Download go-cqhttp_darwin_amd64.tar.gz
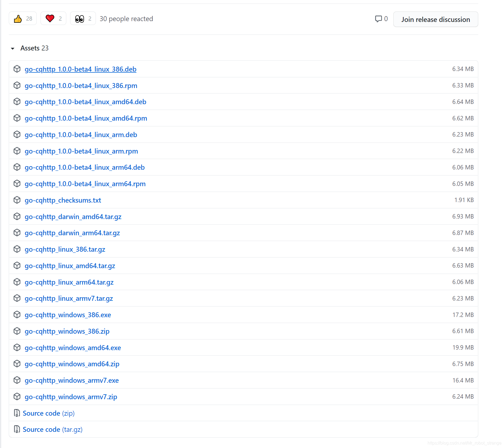Viewport: 504px width, 448px height. pos(73,217)
